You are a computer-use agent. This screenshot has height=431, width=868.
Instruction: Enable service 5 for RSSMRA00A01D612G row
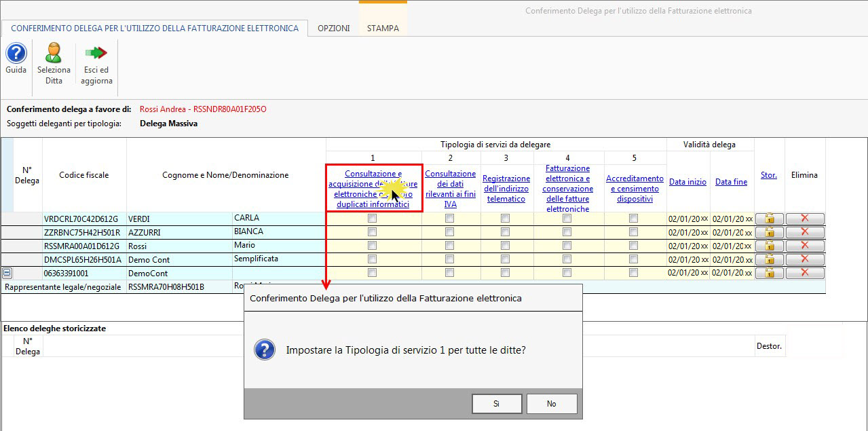point(633,246)
